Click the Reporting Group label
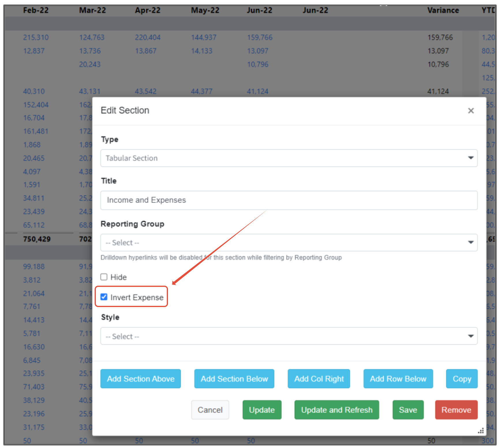Screen dimensions: 499x448 coord(132,224)
